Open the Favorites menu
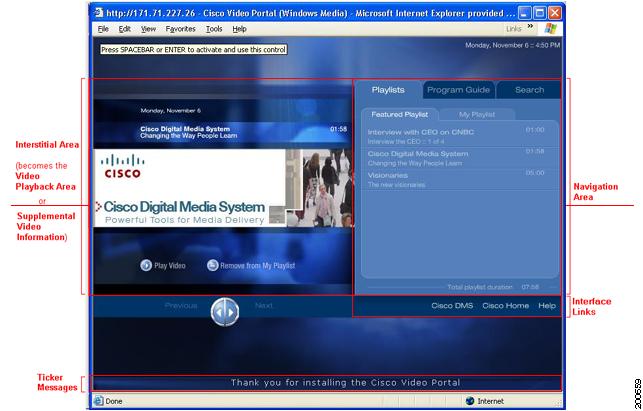The image size is (643, 411). (x=180, y=29)
